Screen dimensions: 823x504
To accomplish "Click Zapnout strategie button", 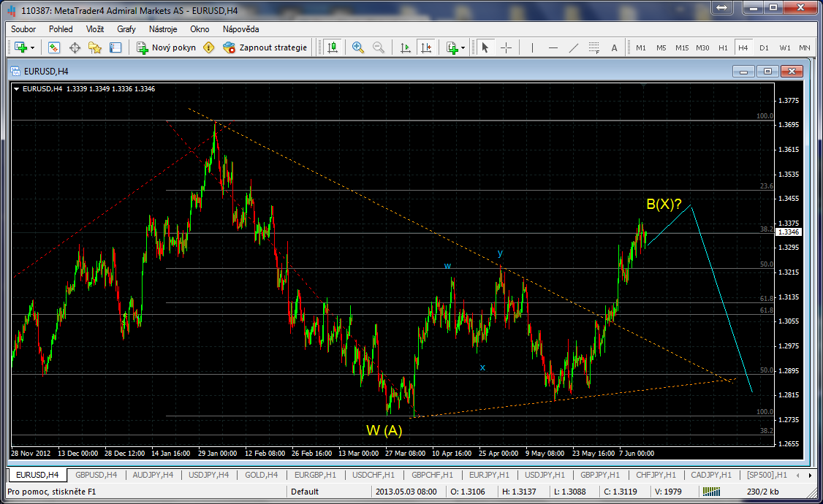I will [x=265, y=47].
